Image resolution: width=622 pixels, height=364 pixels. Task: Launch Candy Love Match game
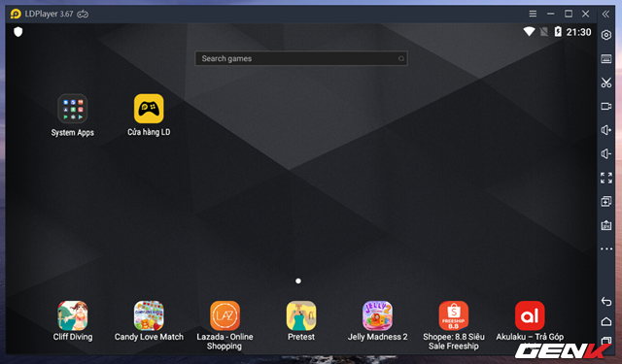coord(149,315)
